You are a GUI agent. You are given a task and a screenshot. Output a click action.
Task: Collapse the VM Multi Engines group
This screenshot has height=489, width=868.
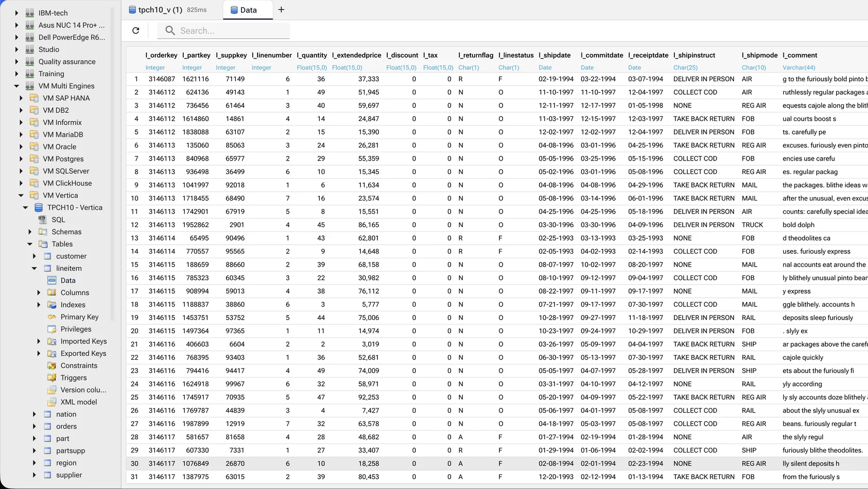click(x=17, y=86)
